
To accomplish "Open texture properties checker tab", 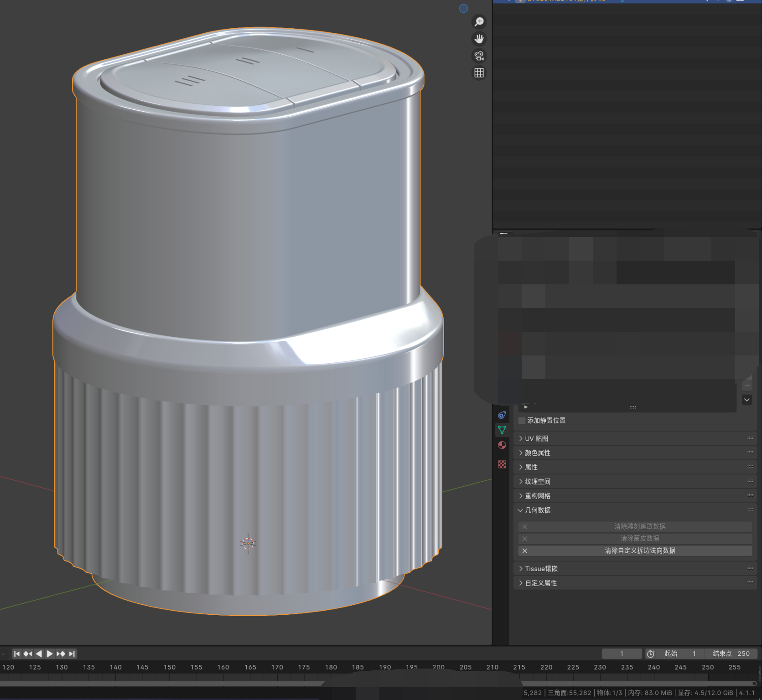I will click(x=502, y=464).
